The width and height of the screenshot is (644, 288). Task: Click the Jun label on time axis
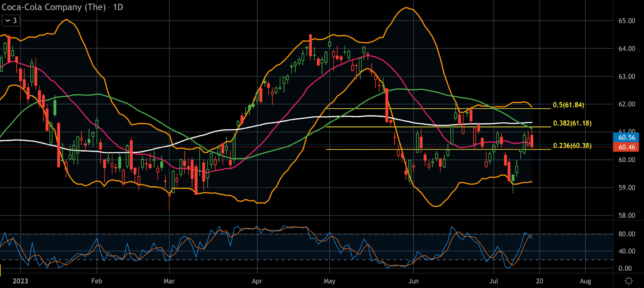pos(413,281)
